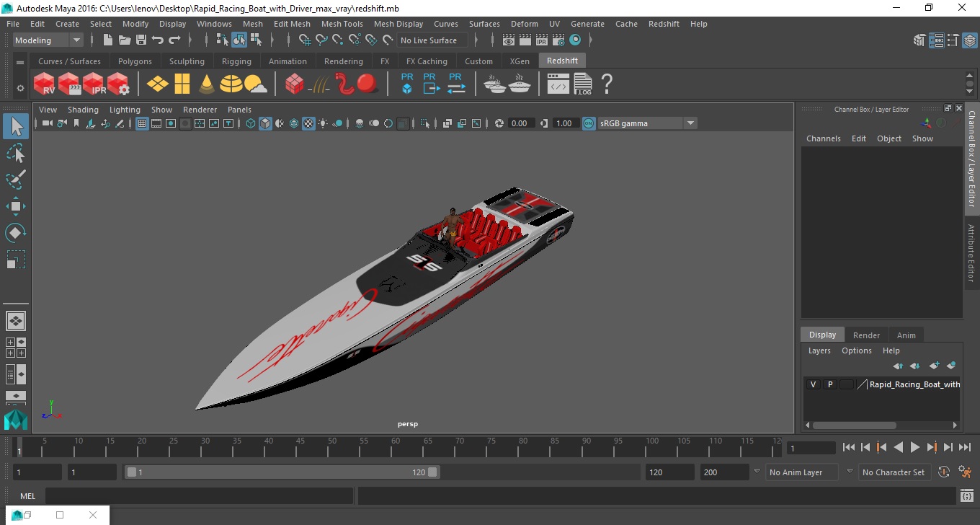This screenshot has width=980, height=525.
Task: Toggle textured display in viewport
Action: 308,123
